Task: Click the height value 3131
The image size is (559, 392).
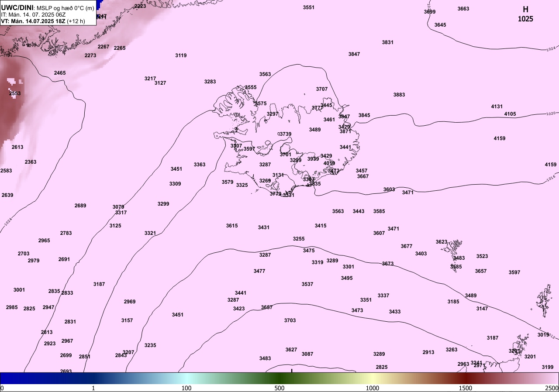Action: tap(278, 175)
